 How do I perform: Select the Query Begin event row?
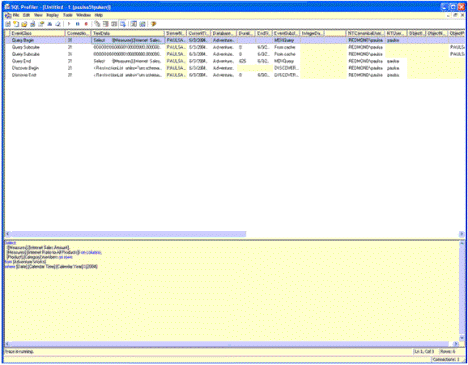[235, 40]
